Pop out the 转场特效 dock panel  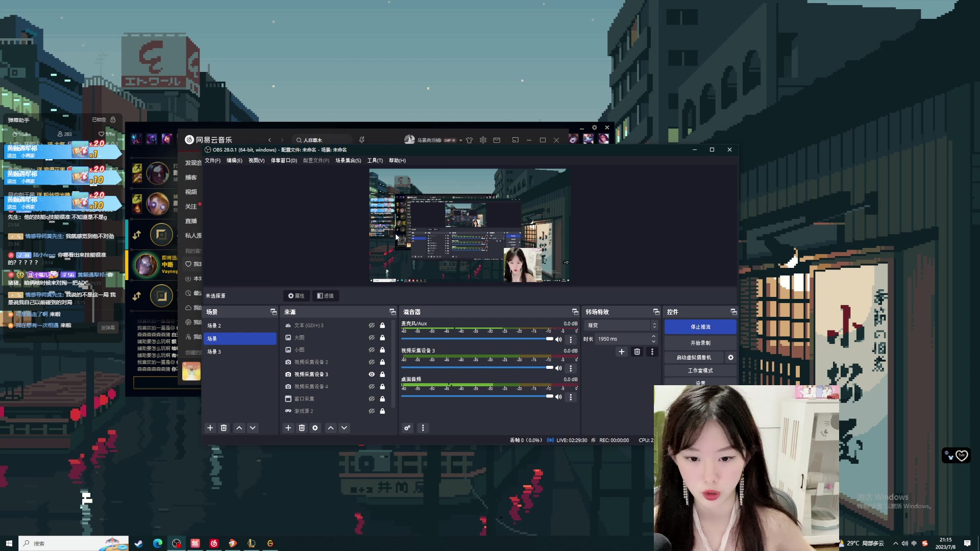[x=656, y=312]
